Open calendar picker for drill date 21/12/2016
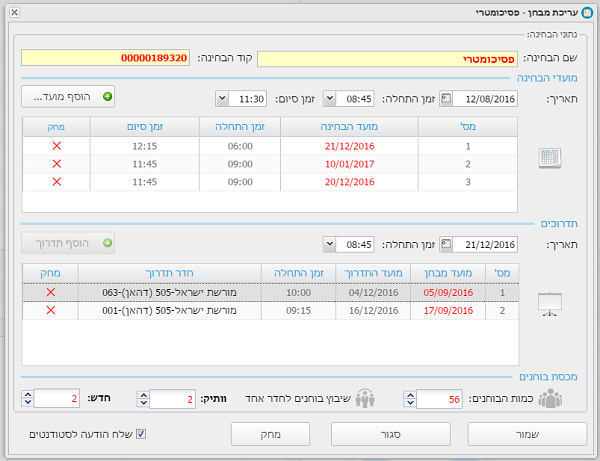 446,244
